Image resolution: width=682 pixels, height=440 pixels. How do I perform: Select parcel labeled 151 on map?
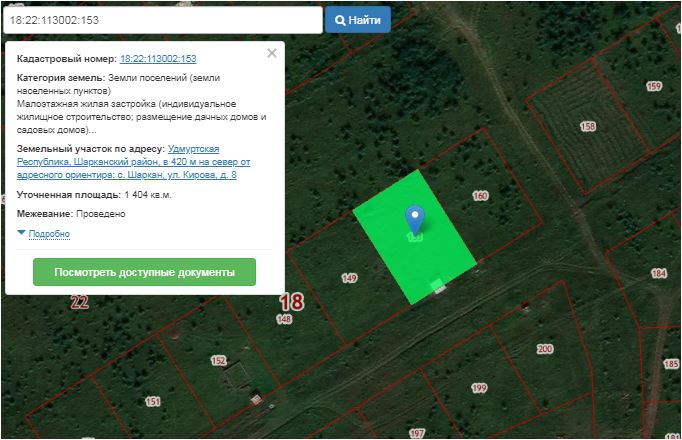[152, 401]
